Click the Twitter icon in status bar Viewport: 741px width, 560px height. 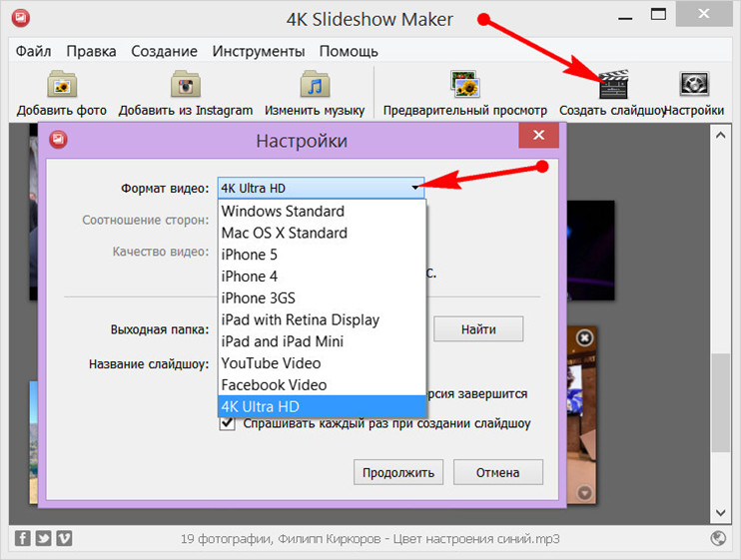[43, 538]
